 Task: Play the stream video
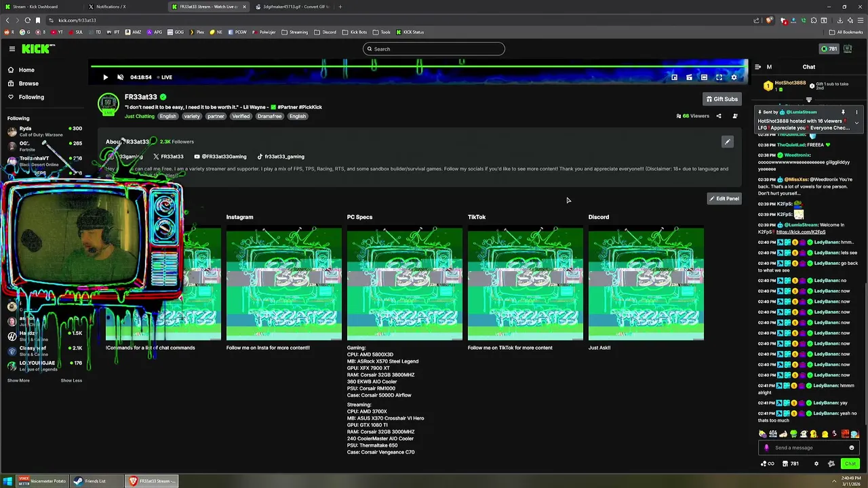pyautogui.click(x=106, y=77)
